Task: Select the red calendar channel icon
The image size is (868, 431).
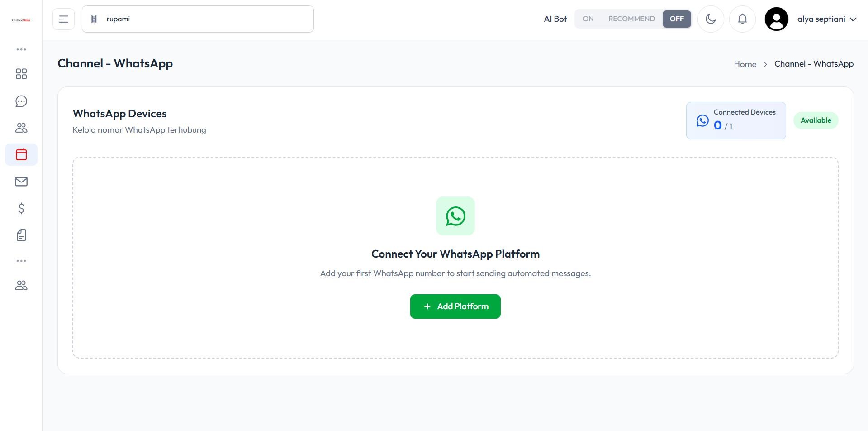Action: 21,154
